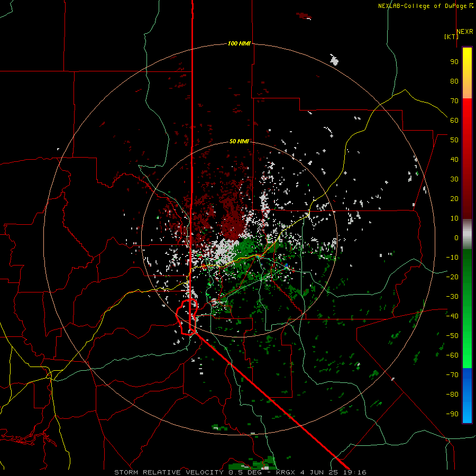
Task: Click the "[KT]" units label
Action: [452, 36]
